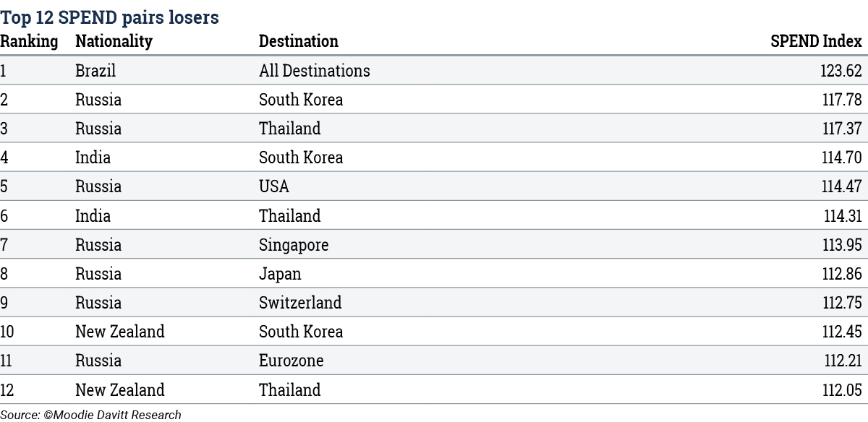The width and height of the screenshot is (868, 422).
Task: Click the SPEND Index column header
Action: pos(816,41)
